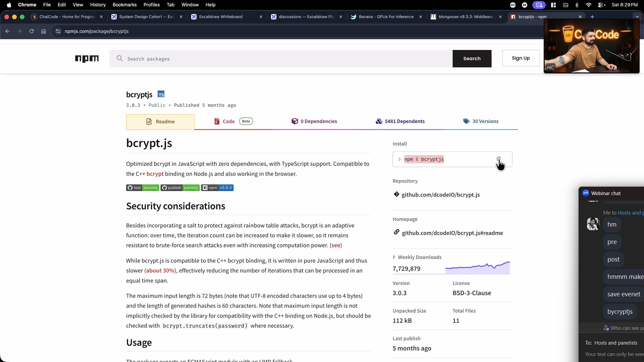Switch to the 30 Versions tab
This screenshot has height=362, width=644.
click(481, 121)
